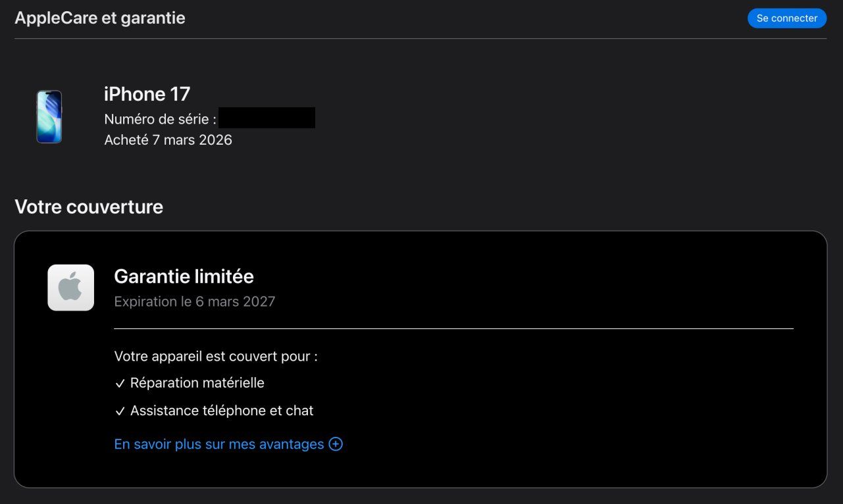This screenshot has width=843, height=504.
Task: Click the horizontal divider under Garantie limitée
Action: [x=453, y=328]
